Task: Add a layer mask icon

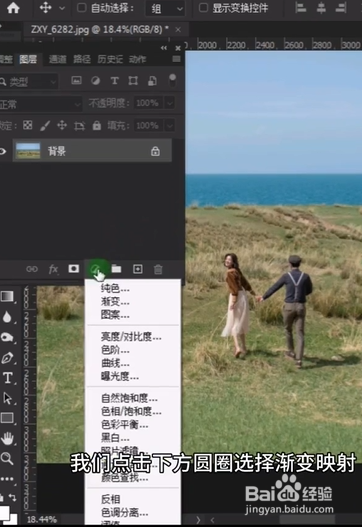Action: coord(74,269)
